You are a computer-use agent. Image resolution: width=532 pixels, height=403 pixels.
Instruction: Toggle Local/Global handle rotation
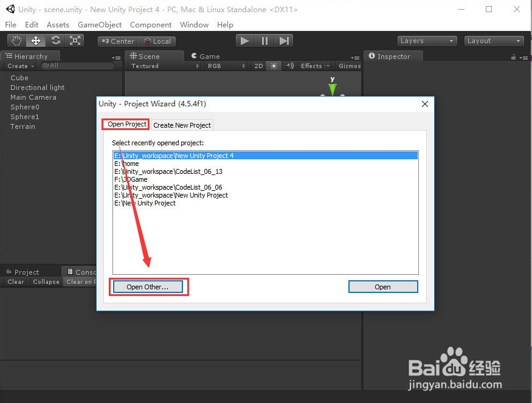[157, 41]
